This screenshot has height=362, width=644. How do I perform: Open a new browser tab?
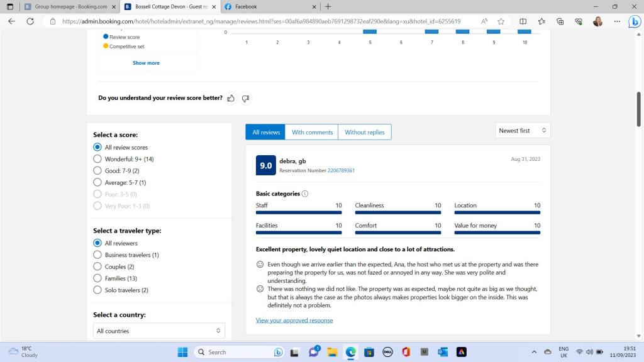pyautogui.click(x=328, y=6)
